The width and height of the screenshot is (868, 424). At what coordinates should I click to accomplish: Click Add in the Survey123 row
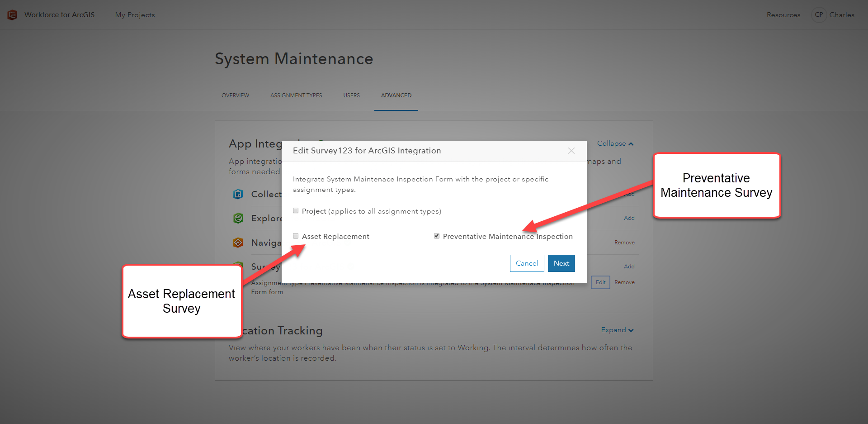click(629, 267)
